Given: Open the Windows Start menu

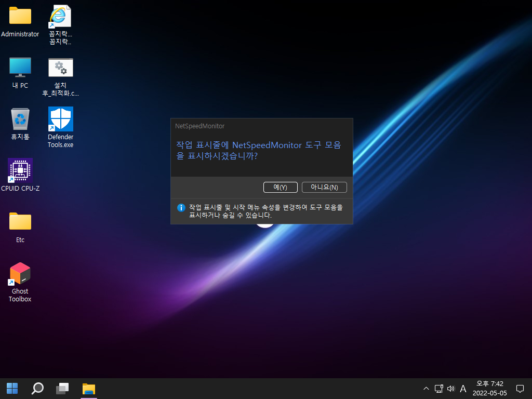Looking at the screenshot, I should click(x=12, y=389).
